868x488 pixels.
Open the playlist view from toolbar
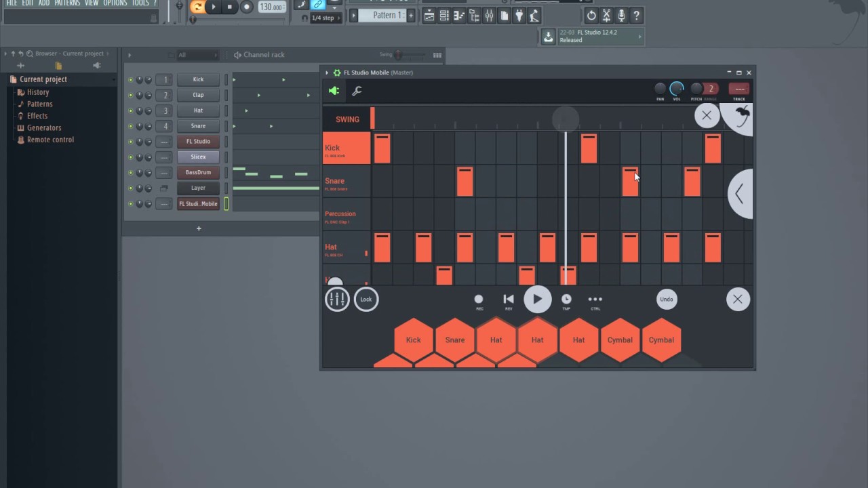coord(429,16)
